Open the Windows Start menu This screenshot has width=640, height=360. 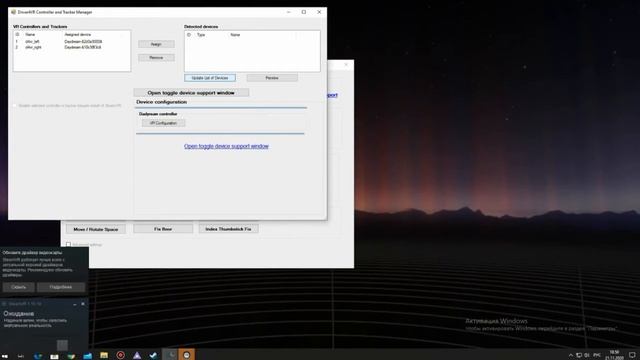5,356
